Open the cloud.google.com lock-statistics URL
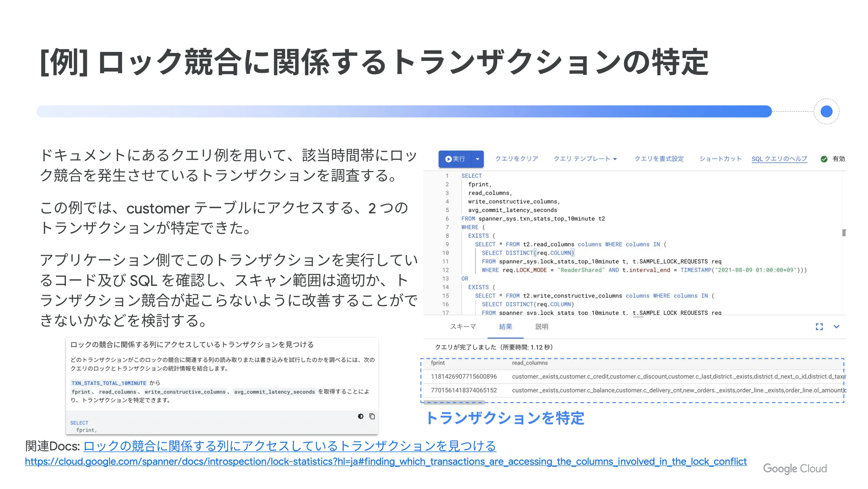The height and width of the screenshot is (489, 868). point(386,462)
